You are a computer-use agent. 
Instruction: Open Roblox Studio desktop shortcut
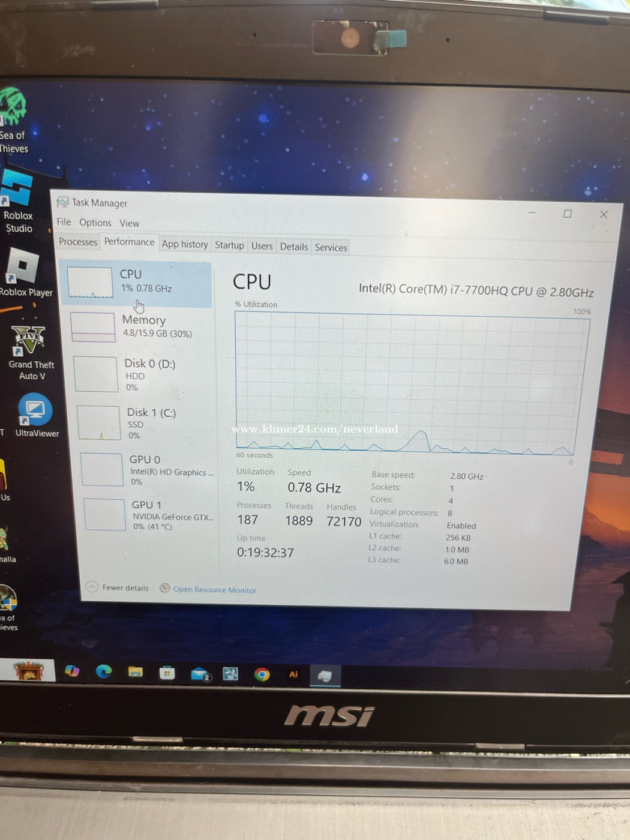pyautogui.click(x=17, y=202)
